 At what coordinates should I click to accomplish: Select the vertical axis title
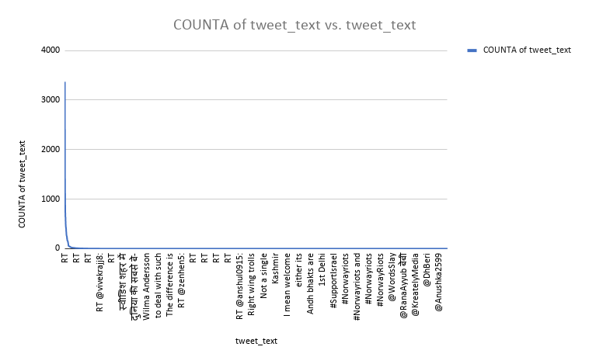23,184
